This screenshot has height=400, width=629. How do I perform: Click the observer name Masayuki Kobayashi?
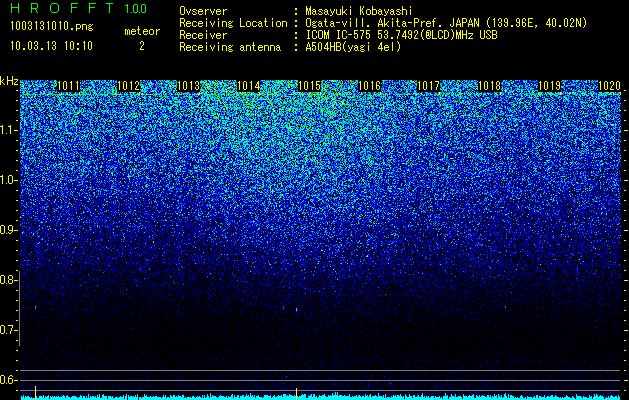coord(359,11)
